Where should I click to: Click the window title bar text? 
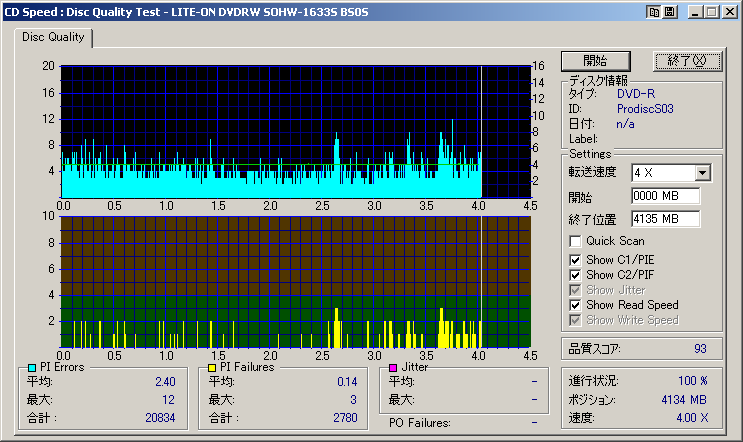186,12
